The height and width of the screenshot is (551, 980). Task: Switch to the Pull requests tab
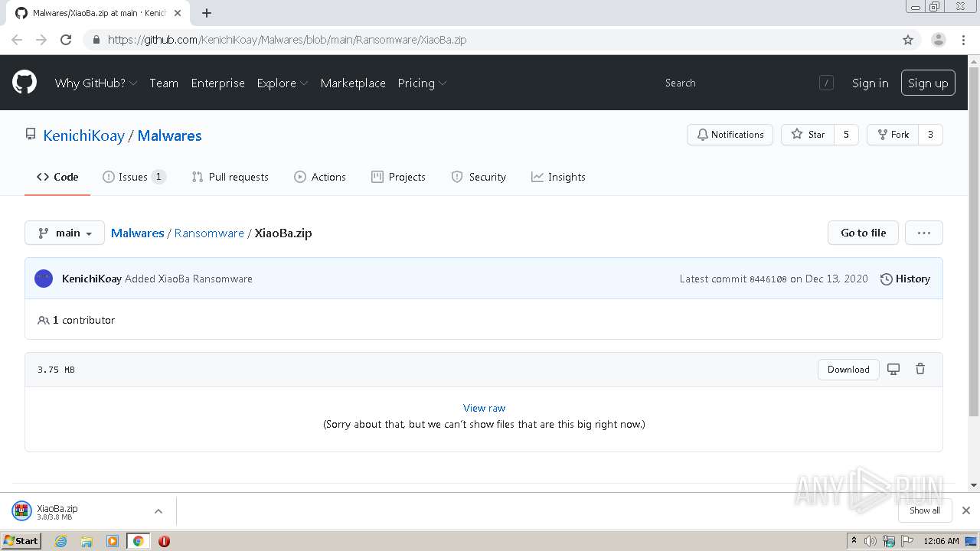(x=230, y=177)
